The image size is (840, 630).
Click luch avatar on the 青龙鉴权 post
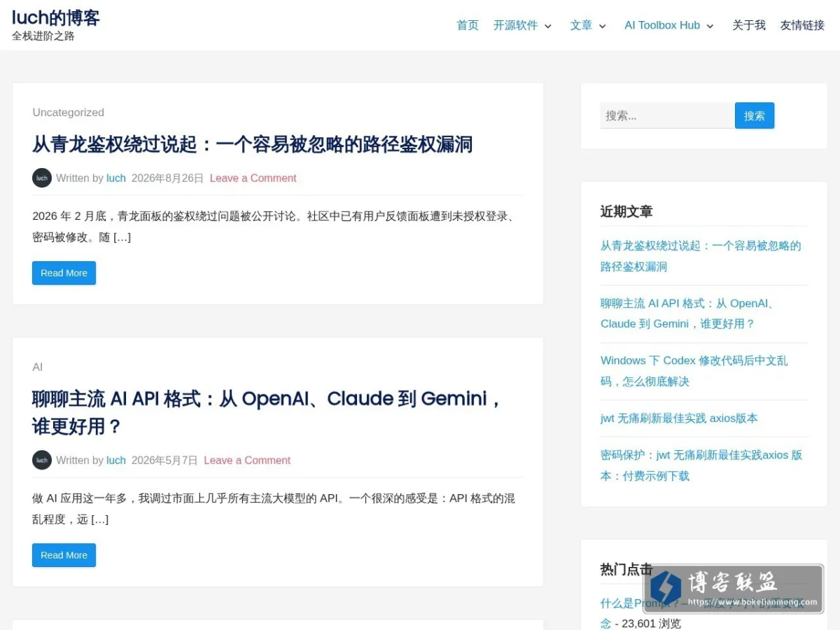point(42,178)
